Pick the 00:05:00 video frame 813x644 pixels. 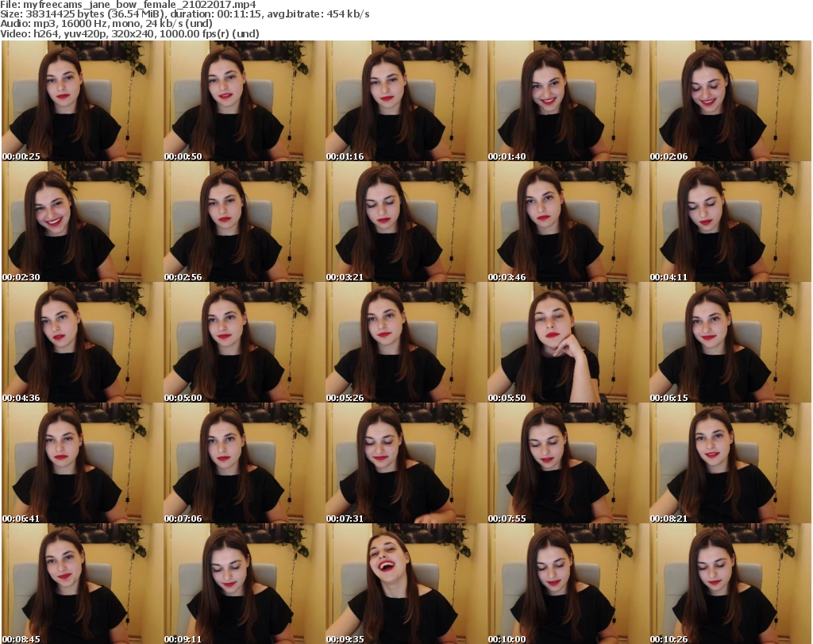pyautogui.click(x=245, y=342)
